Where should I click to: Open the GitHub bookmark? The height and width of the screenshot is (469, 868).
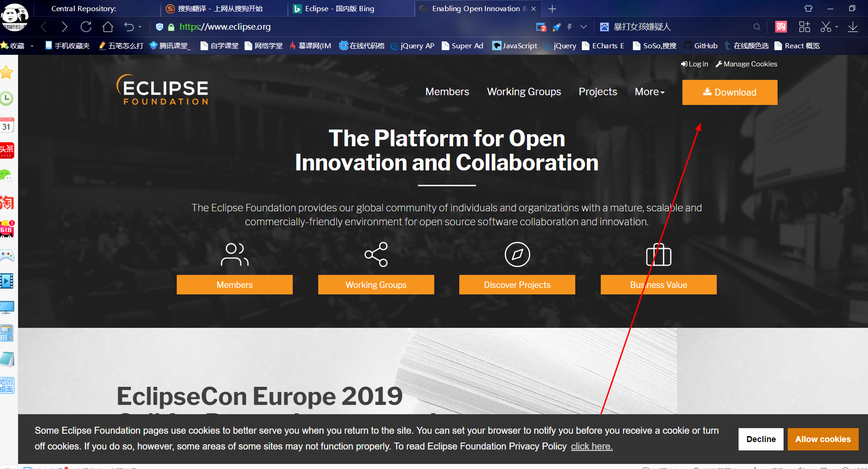[701, 46]
